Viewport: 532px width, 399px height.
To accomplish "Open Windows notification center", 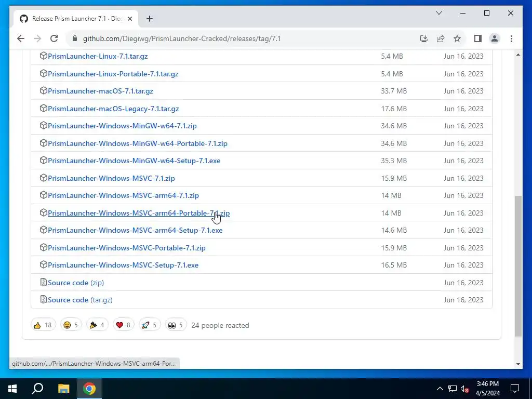I will point(515,389).
